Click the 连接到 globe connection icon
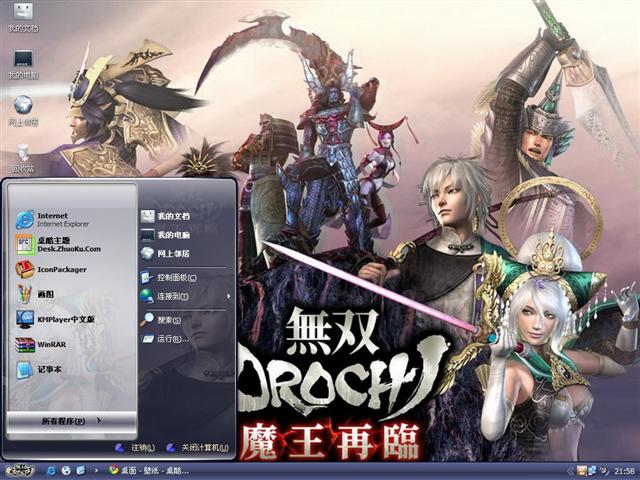640x480 pixels. (146, 296)
